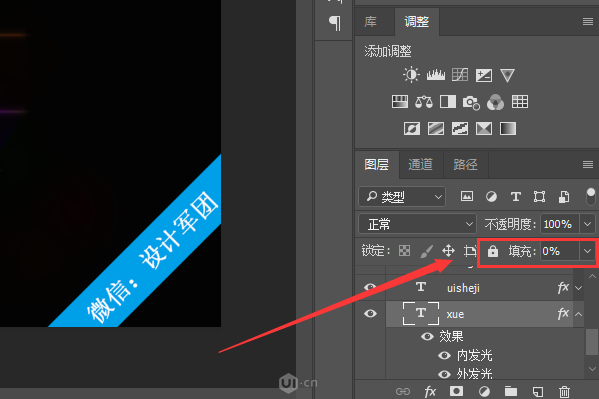Add a Threshold adjustment
Screen dimensions: 599x399
(x=460, y=128)
